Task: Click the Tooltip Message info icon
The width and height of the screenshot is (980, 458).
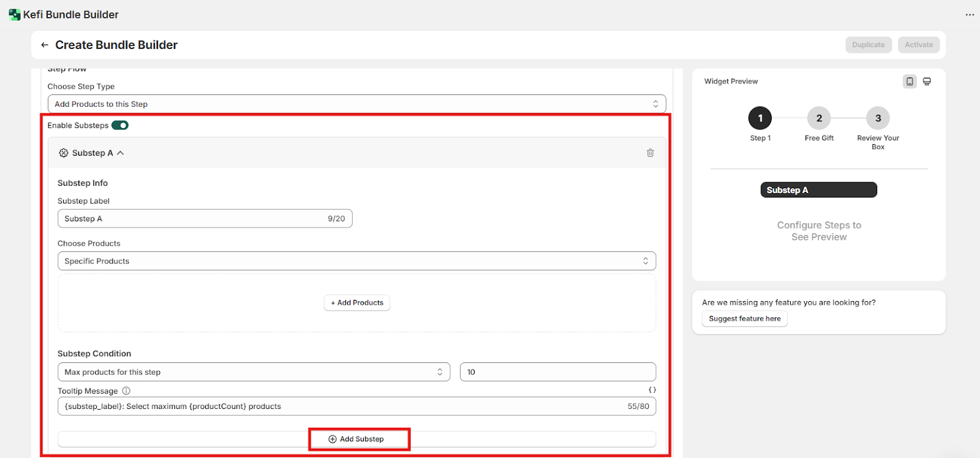Action: coord(126,391)
